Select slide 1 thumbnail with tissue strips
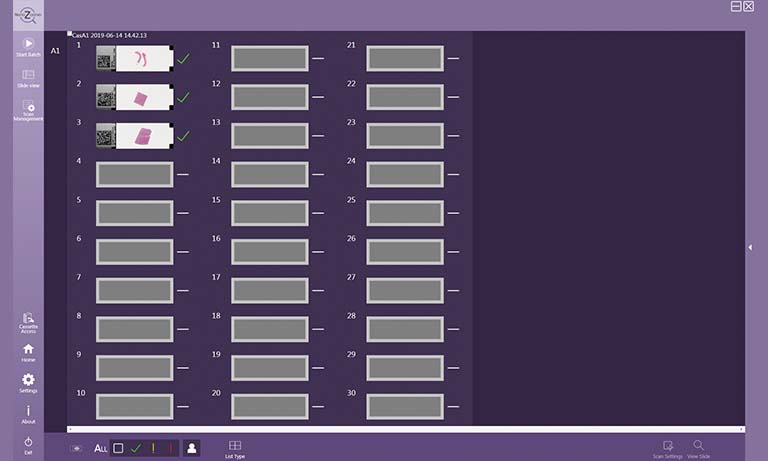Viewport: 768px width, 461px height. (x=144, y=59)
